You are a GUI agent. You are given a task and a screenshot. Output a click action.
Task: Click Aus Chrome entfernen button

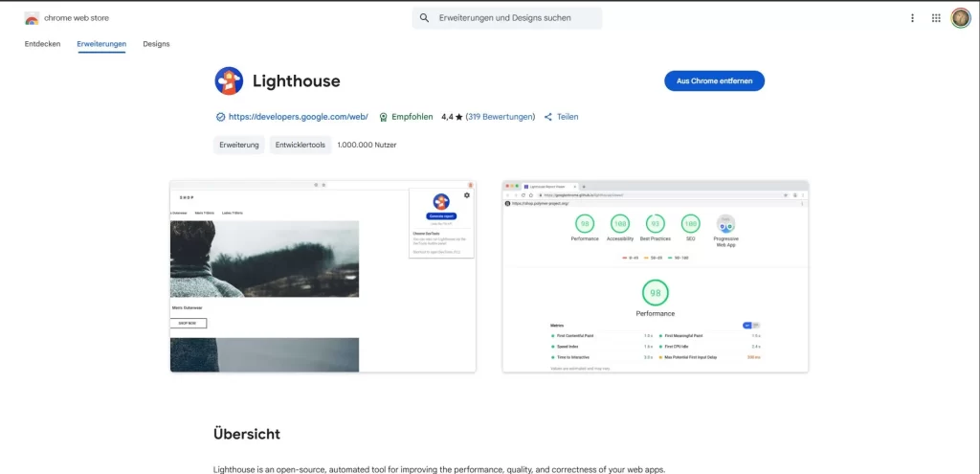[x=714, y=80]
